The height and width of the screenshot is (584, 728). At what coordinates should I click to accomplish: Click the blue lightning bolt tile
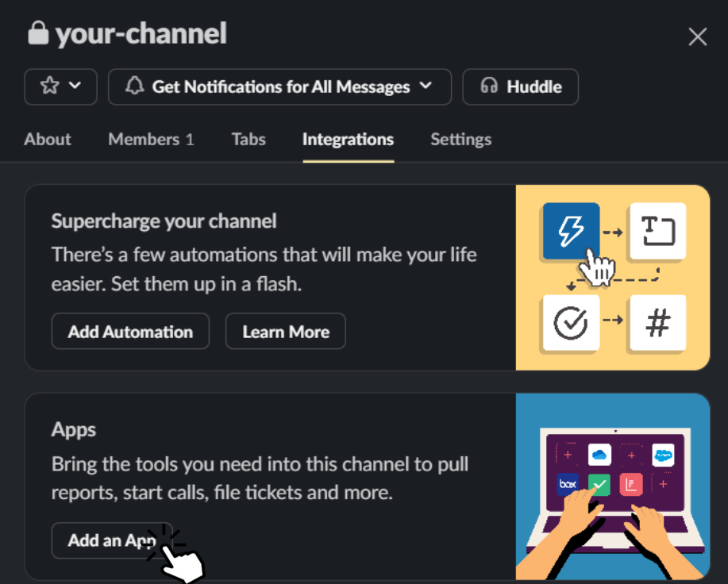coord(571,232)
